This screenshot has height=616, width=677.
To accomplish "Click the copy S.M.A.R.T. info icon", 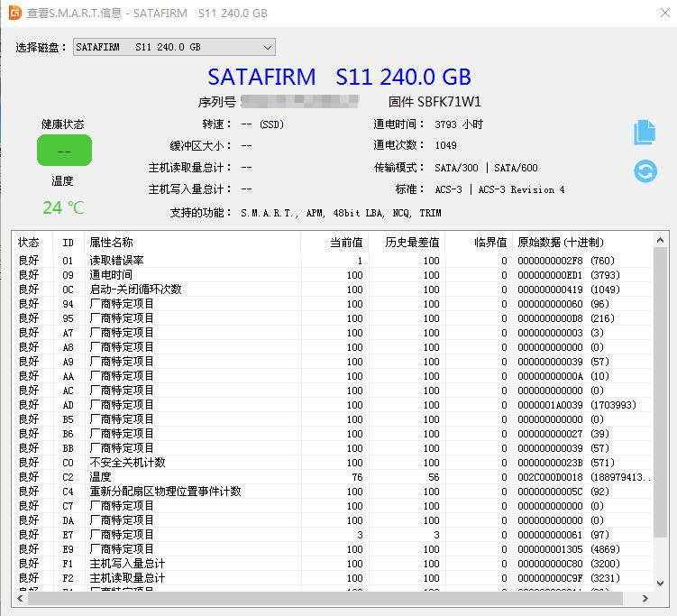I will point(645,133).
